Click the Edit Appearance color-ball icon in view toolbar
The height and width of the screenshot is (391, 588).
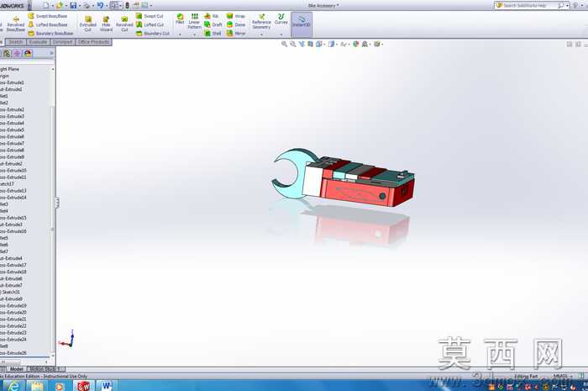(356, 45)
